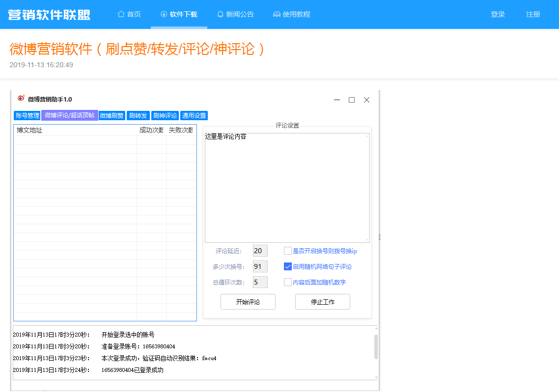
Task: Click the 多少次换号 input field
Action: pyautogui.click(x=260, y=266)
